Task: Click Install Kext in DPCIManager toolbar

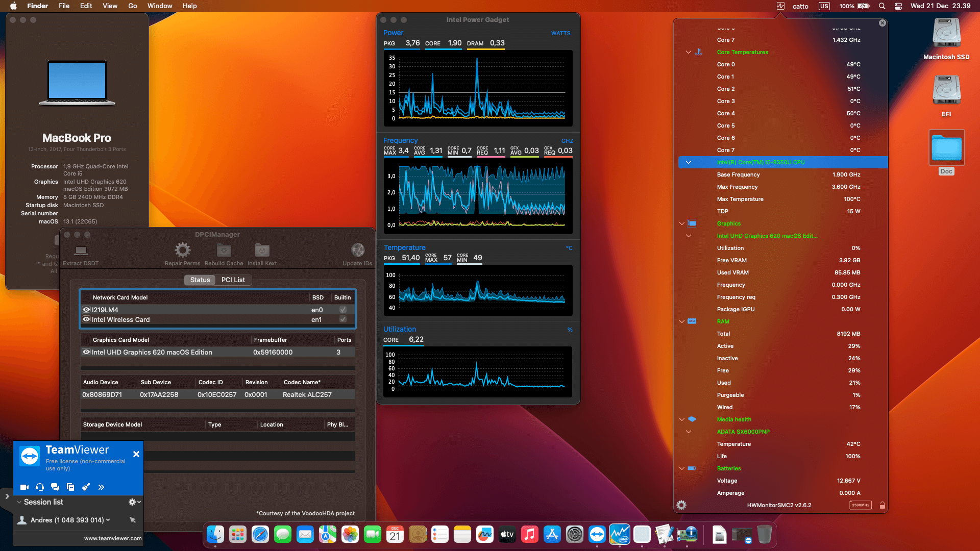Action: (262, 255)
